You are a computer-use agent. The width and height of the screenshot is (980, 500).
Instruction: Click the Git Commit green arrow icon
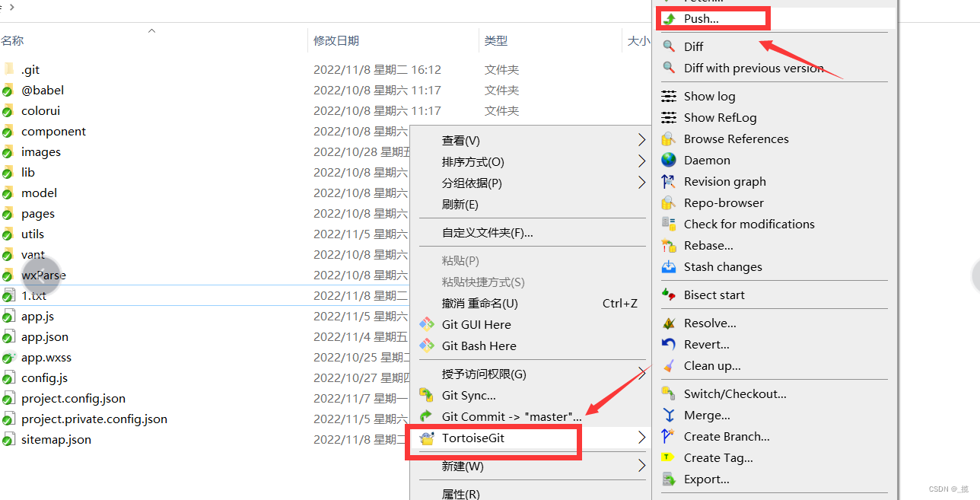tap(427, 416)
